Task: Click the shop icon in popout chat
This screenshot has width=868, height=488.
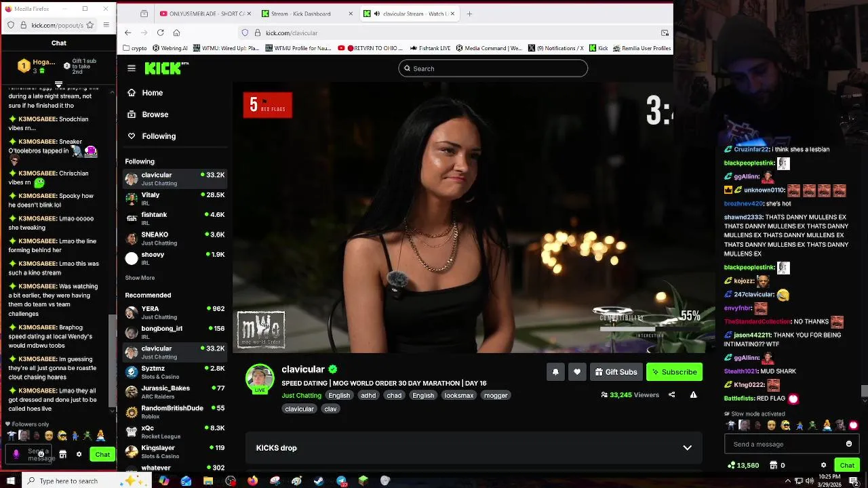Action: coord(63,455)
